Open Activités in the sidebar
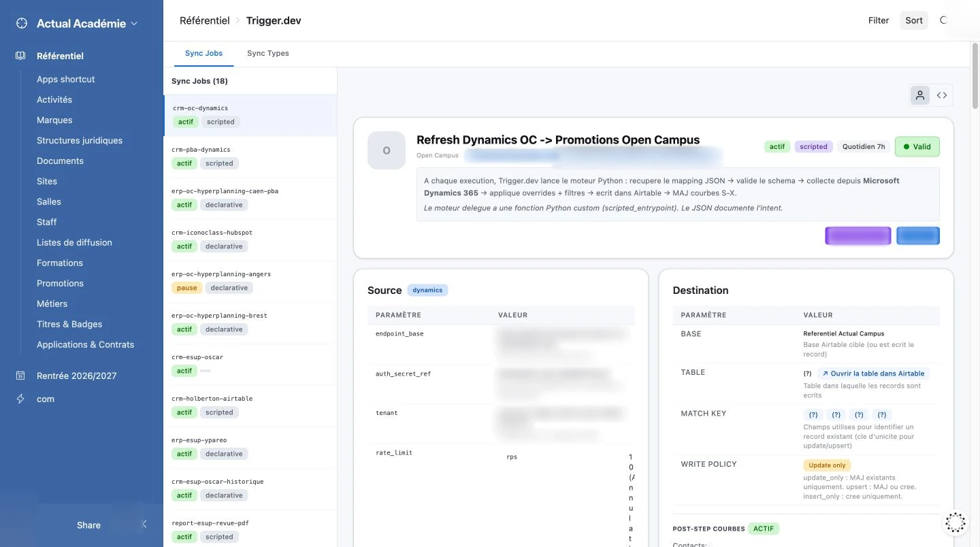Screen dimensions: 980x547 pos(54,99)
